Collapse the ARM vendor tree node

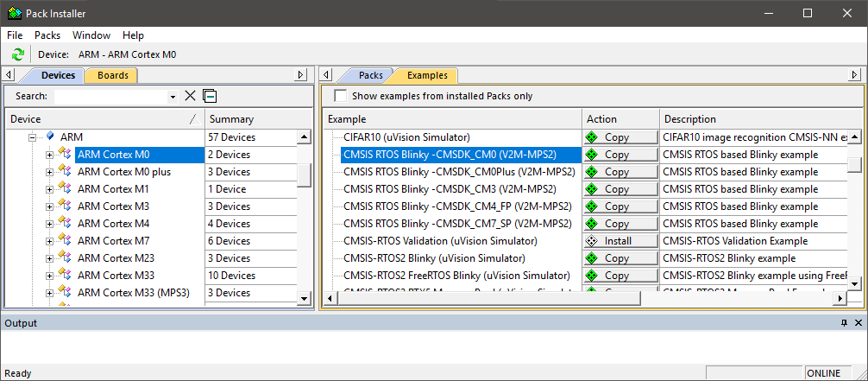[33, 137]
